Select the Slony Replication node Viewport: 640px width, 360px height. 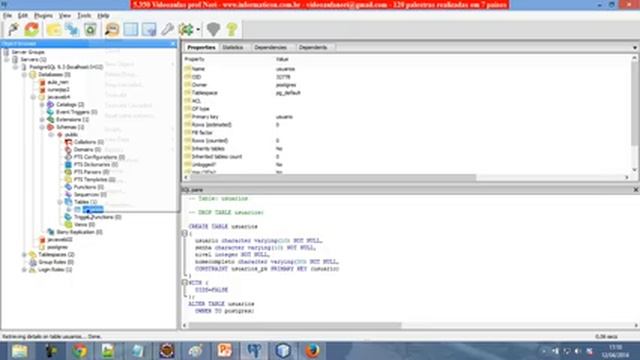[x=79, y=232]
